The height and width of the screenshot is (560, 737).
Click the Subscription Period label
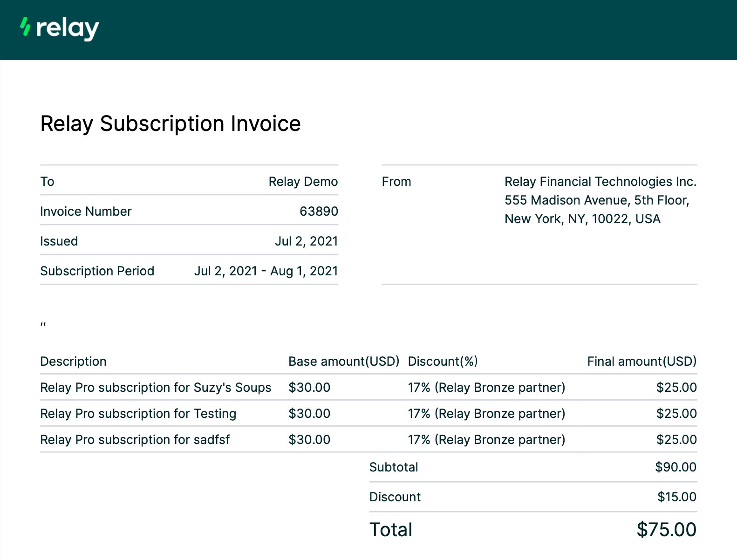click(x=97, y=271)
